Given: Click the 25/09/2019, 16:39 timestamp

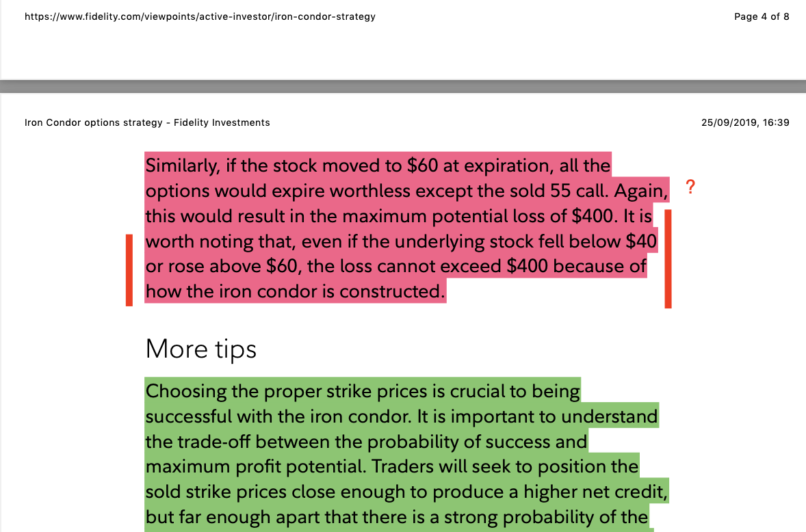Looking at the screenshot, I should tap(745, 123).
